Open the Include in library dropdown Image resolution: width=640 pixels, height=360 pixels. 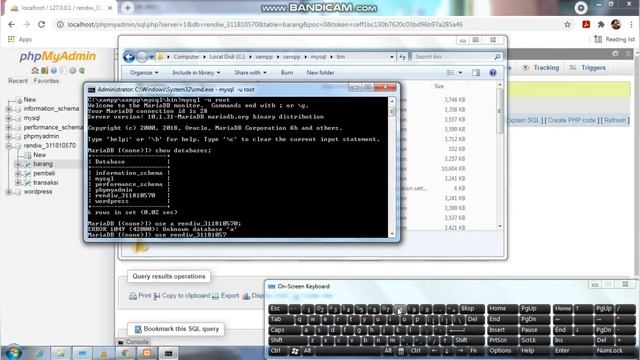pos(196,73)
